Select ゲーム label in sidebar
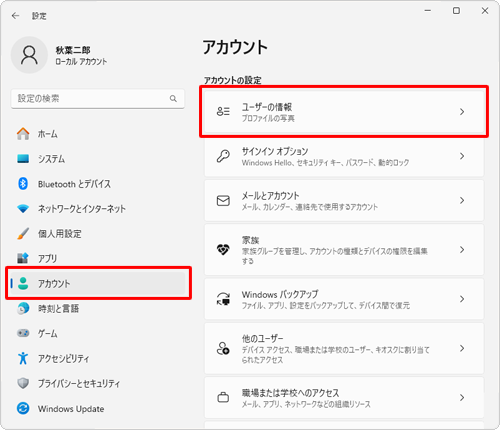This screenshot has width=500, height=430. tap(48, 333)
